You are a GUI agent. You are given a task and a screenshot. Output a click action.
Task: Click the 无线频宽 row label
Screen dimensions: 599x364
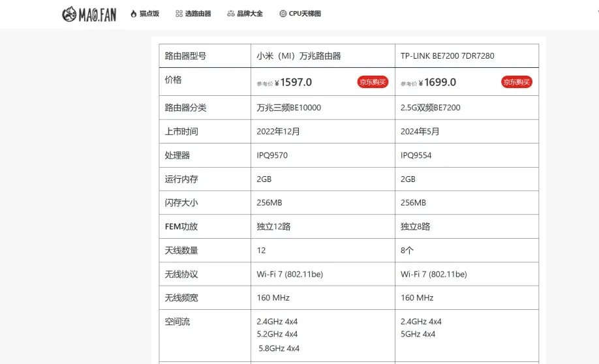click(x=181, y=298)
